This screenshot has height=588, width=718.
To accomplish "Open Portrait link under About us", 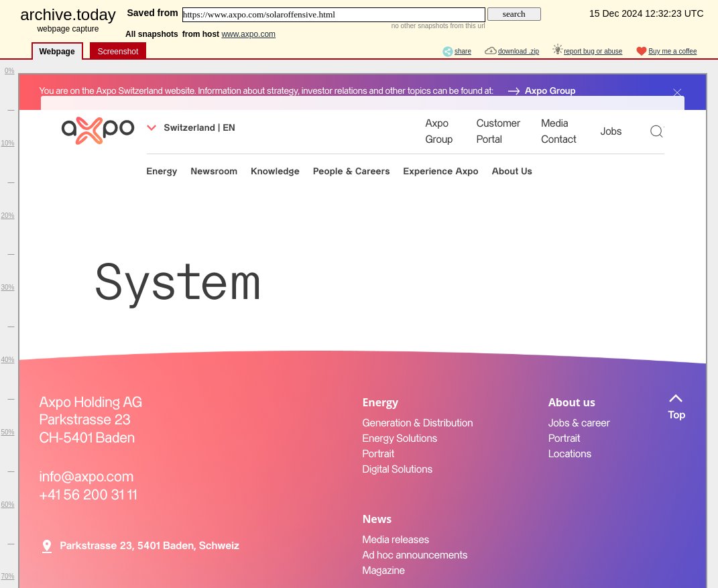I will tap(564, 438).
